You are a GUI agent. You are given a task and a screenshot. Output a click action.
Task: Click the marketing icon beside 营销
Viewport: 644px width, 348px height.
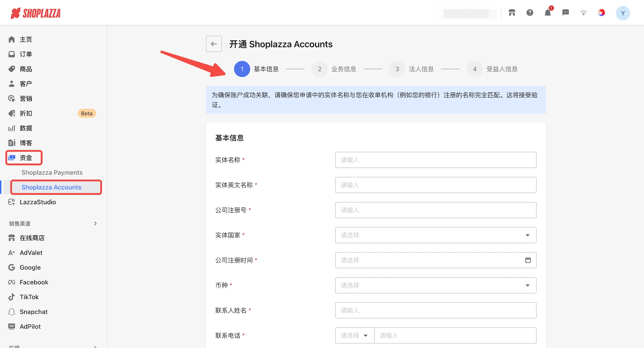click(x=12, y=98)
